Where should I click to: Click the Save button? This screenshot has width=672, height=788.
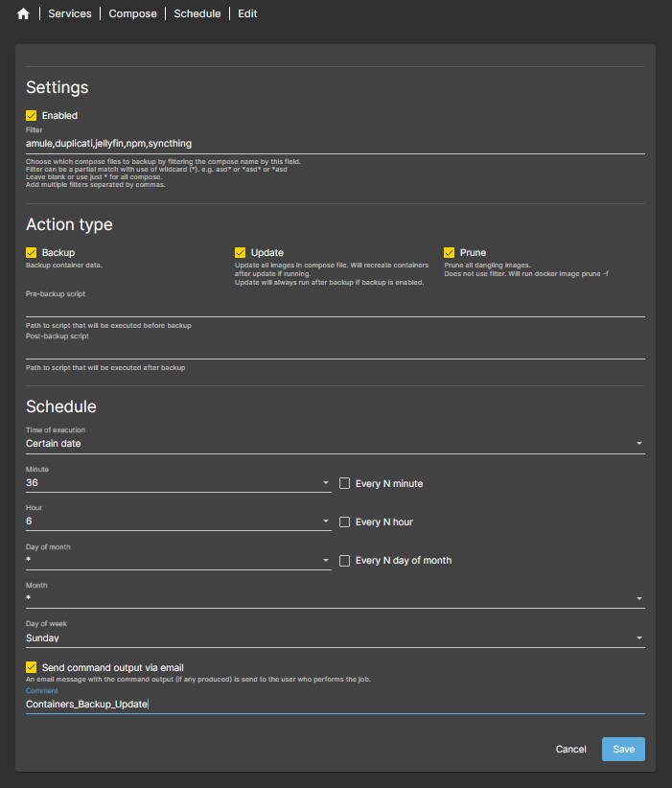623,749
